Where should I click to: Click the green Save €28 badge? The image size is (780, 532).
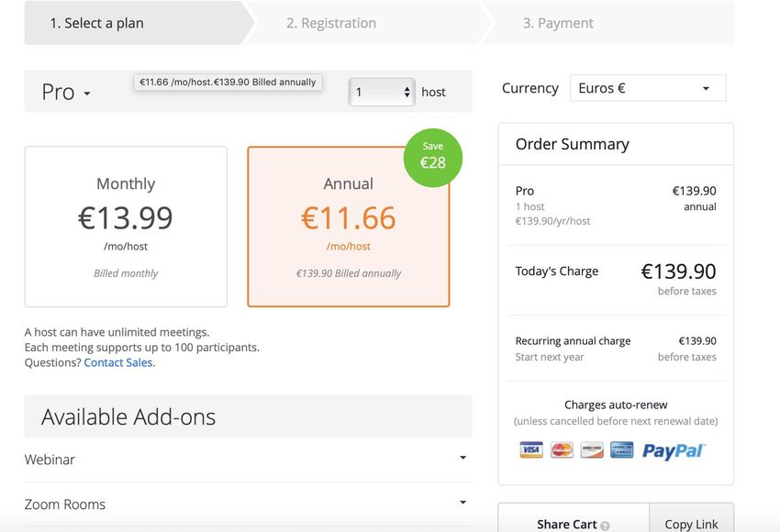pyautogui.click(x=433, y=158)
